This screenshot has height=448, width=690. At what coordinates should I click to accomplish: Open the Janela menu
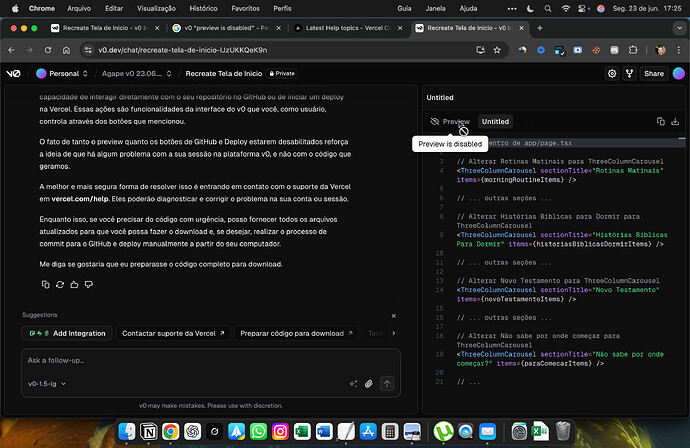coord(435,8)
